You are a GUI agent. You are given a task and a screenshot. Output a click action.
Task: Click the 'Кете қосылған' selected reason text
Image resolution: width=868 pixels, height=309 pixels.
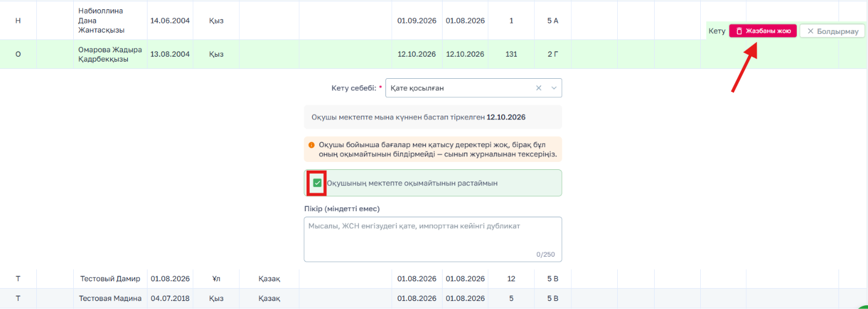[x=417, y=88]
